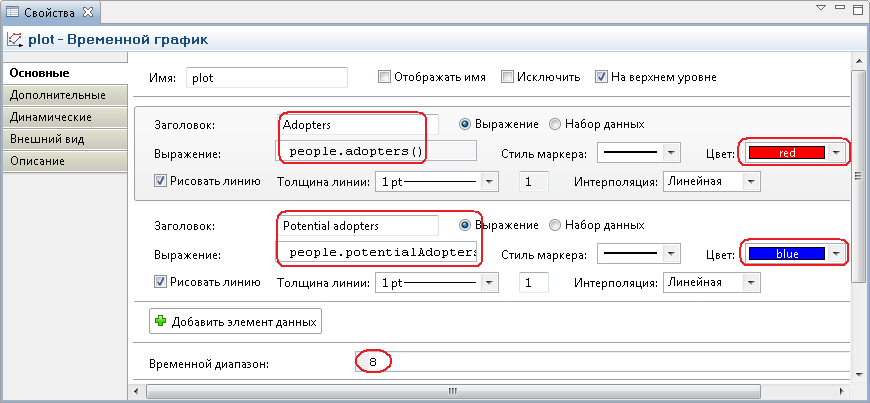Toggle Рисовать линию for Potential adopters item
Viewport: 870px width, 403px height.
click(x=160, y=282)
